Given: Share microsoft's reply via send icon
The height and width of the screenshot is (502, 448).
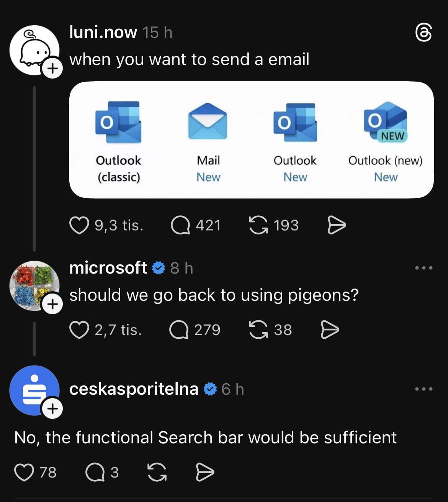Looking at the screenshot, I should point(329,330).
